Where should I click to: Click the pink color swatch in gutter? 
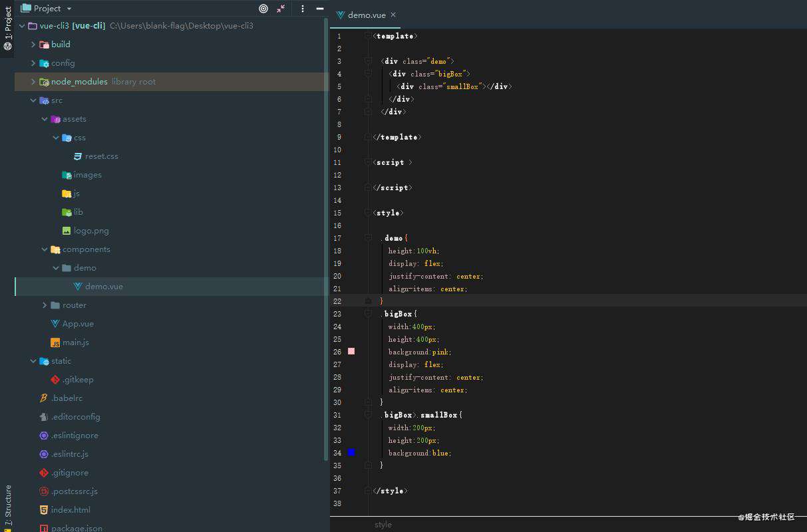pos(351,351)
